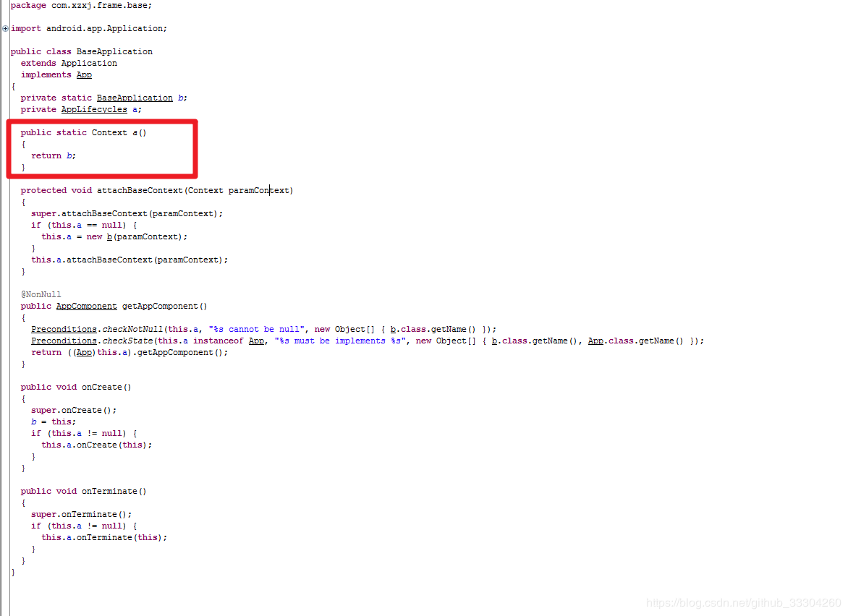The height and width of the screenshot is (616, 848).
Task: Click 'public void onCreate()' signature
Action: pos(76,387)
